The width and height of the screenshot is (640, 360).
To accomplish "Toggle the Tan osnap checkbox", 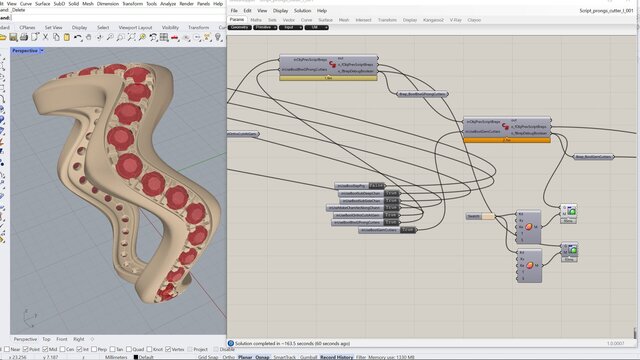I will coord(112,349).
